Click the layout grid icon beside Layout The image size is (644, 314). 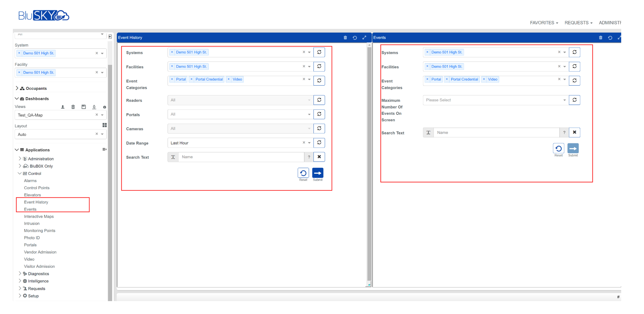pos(104,125)
